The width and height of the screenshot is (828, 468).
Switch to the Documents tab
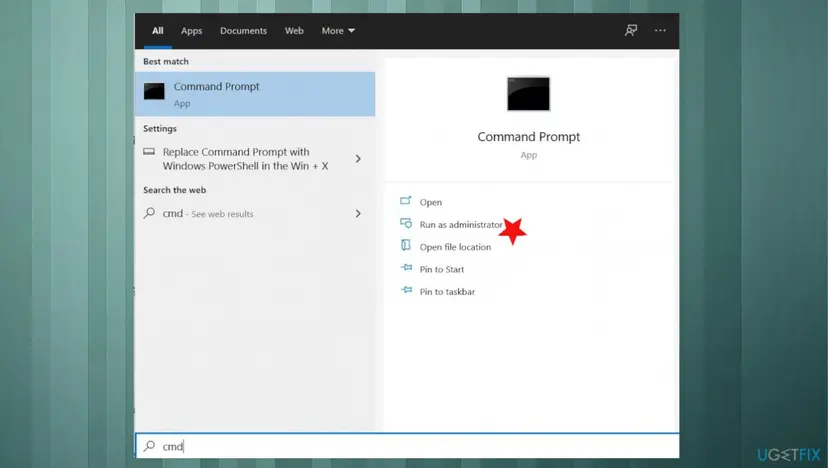pyautogui.click(x=243, y=31)
